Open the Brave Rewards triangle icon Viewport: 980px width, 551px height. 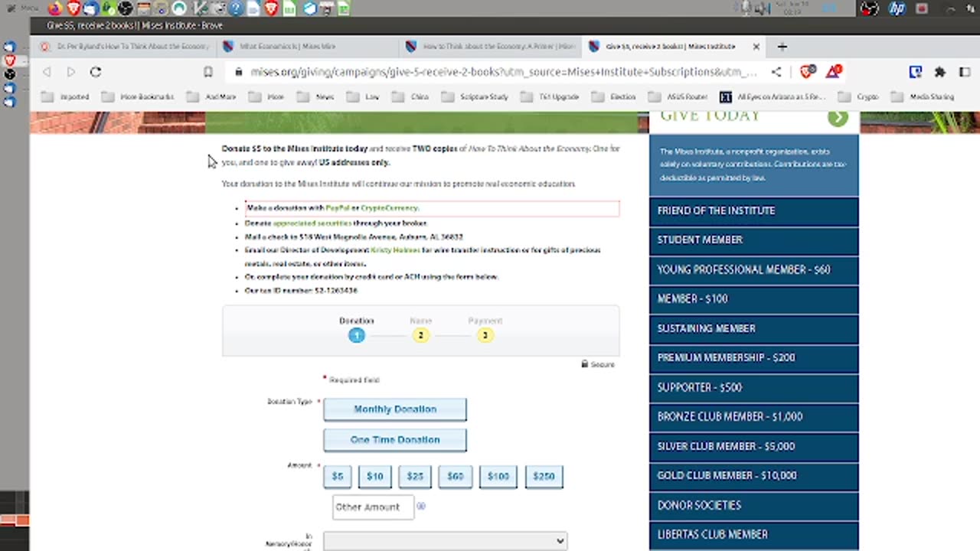833,72
